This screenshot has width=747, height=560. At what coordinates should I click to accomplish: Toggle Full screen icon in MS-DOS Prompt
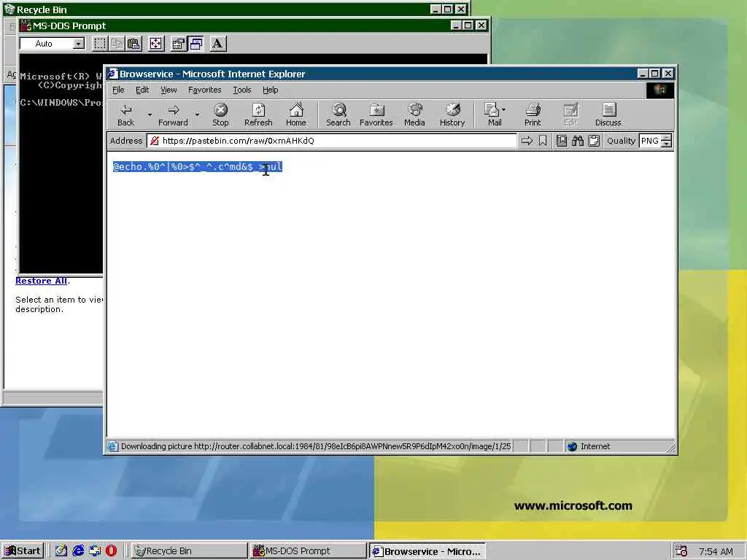tap(156, 44)
